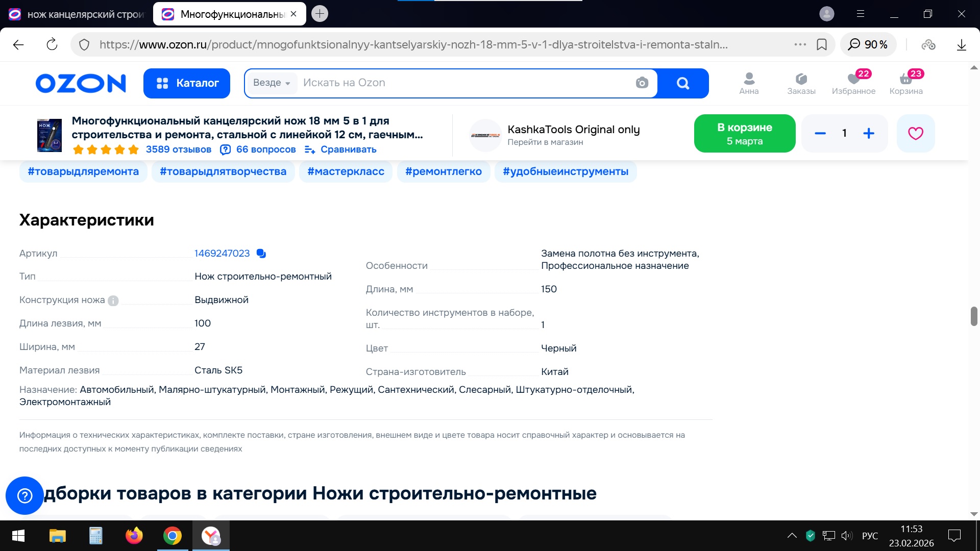Open the Каталог menu button
The height and width of the screenshot is (551, 980).
coord(187,83)
